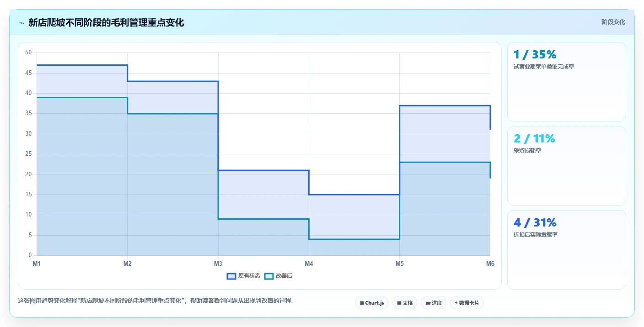Image resolution: width=644 pixels, height=327 pixels.
Task: Toggle the 原有状态 legend series
Action: (x=244, y=276)
